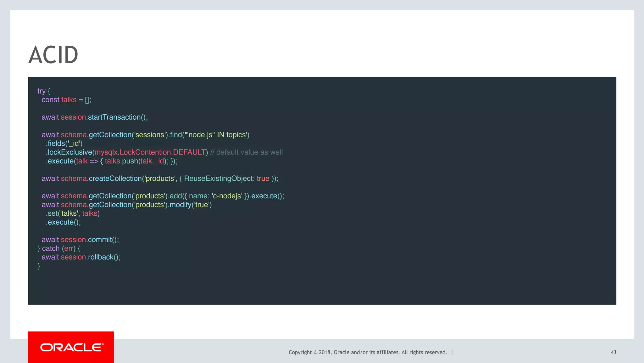The width and height of the screenshot is (644, 363).
Task: Click the talks.push(talk._id) execute line
Action: [112, 161]
